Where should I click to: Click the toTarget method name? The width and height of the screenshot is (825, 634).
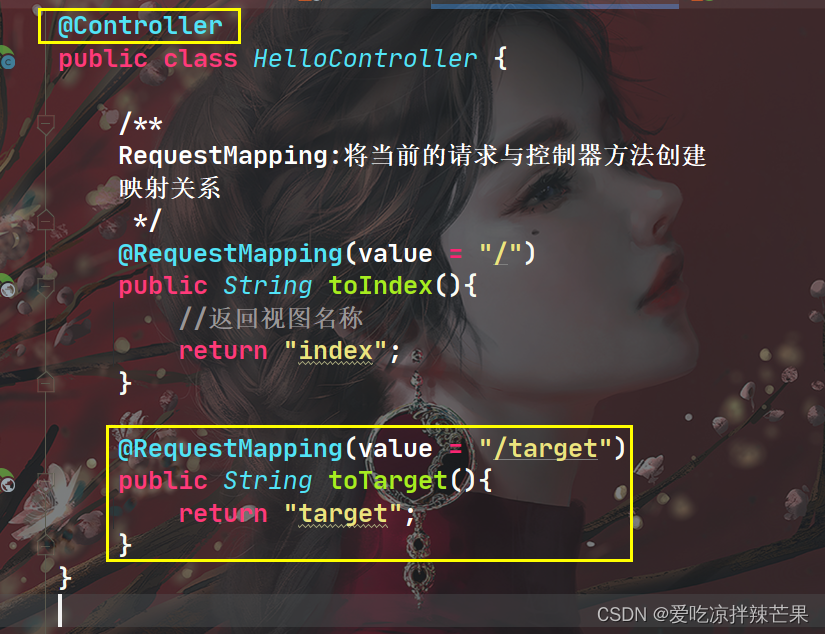(x=388, y=480)
